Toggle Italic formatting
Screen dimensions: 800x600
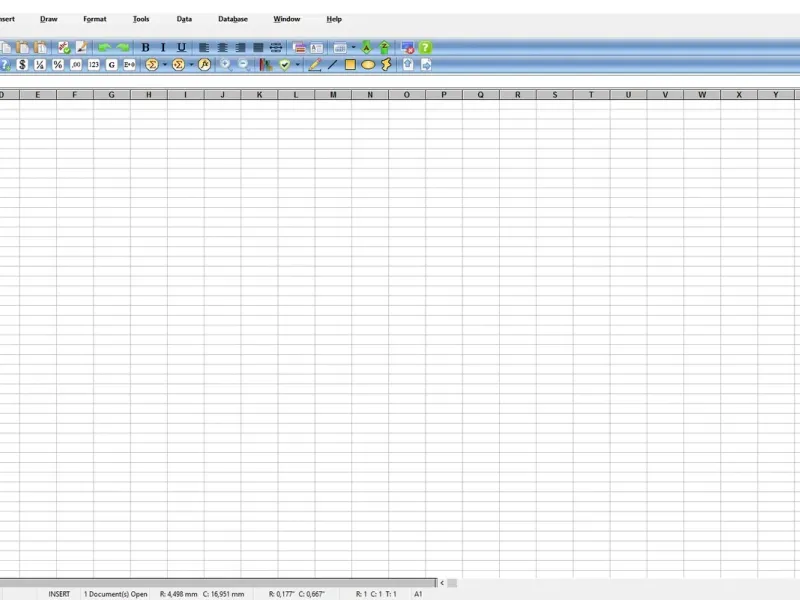pos(163,47)
